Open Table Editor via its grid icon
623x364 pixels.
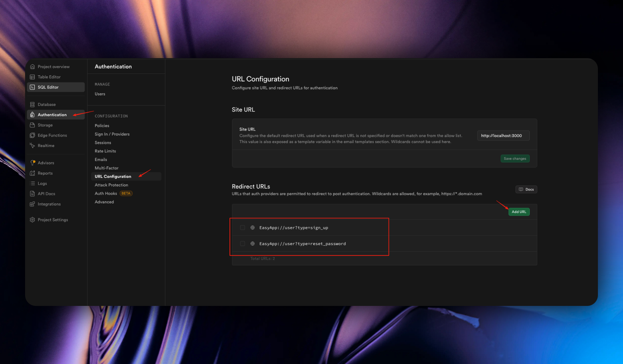[x=32, y=77]
